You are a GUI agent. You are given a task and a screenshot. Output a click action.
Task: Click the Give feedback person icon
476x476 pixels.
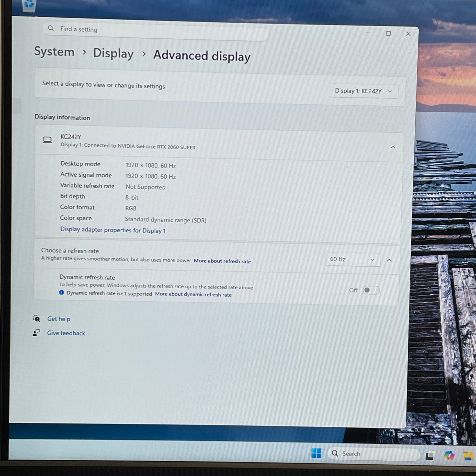36,333
